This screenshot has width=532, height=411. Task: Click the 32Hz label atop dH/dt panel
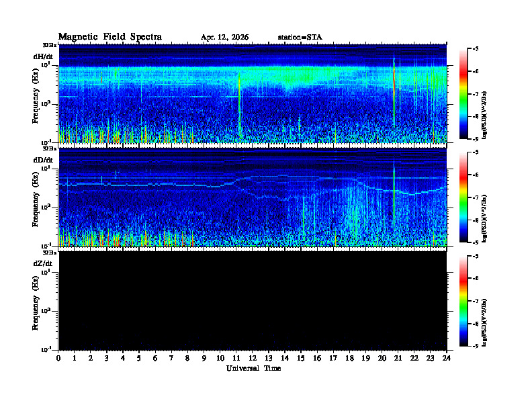tap(50, 45)
